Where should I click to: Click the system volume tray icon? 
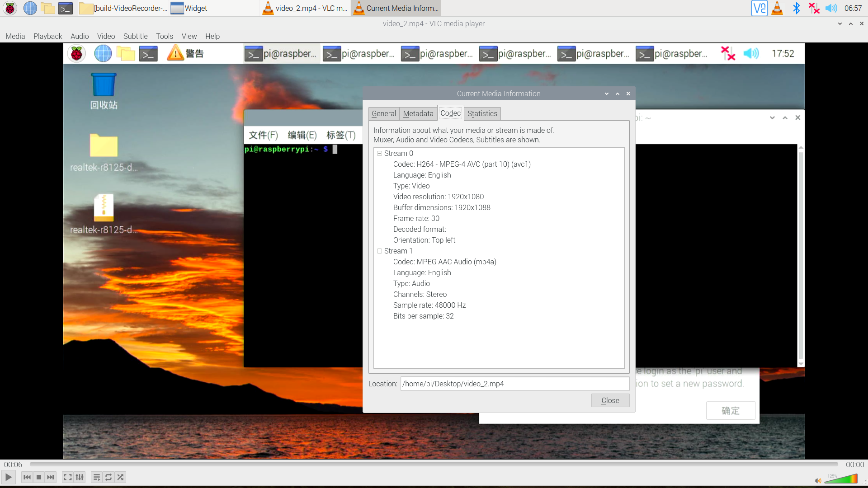831,8
